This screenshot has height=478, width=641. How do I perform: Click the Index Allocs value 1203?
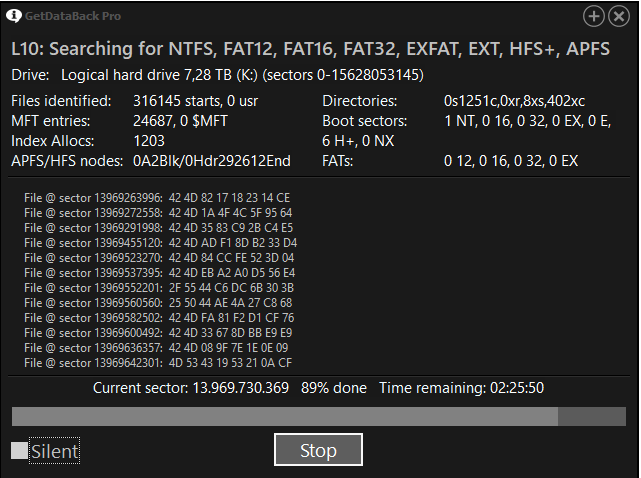pyautogui.click(x=149, y=141)
